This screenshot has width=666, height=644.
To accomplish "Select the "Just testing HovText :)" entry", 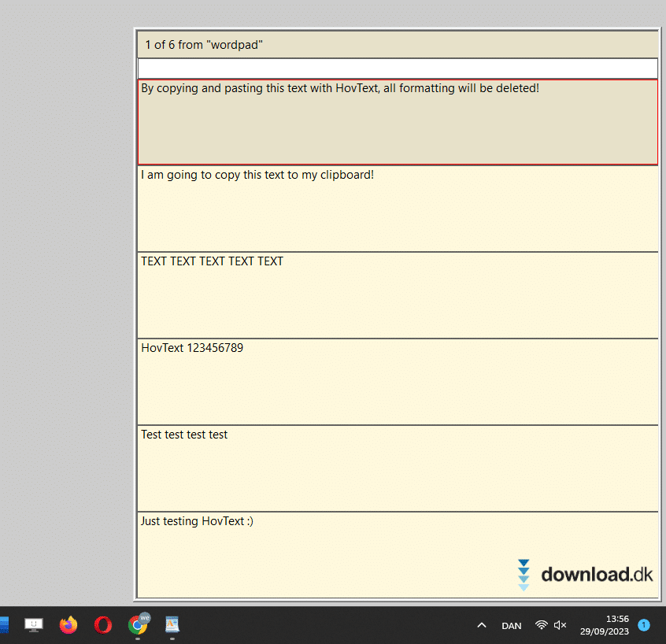I will (398, 555).
